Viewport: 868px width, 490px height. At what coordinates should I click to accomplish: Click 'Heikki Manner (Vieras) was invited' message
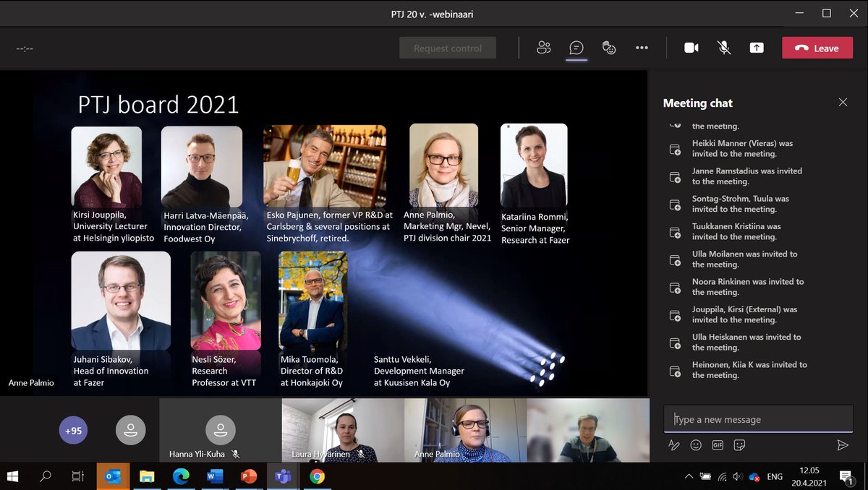click(742, 148)
